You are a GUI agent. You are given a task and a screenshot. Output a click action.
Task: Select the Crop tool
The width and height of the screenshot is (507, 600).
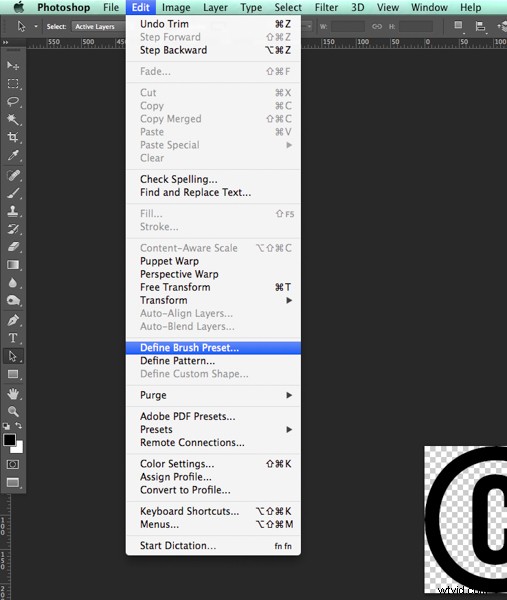pos(13,137)
